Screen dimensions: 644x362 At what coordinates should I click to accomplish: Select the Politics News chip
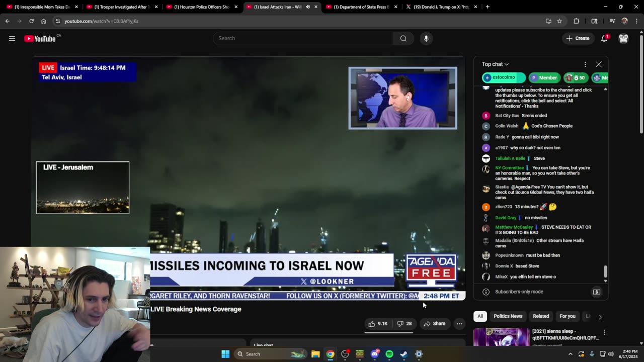[508, 316]
